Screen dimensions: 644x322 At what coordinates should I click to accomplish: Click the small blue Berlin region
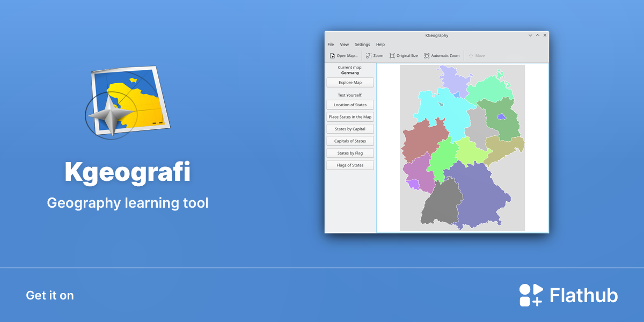(502, 116)
